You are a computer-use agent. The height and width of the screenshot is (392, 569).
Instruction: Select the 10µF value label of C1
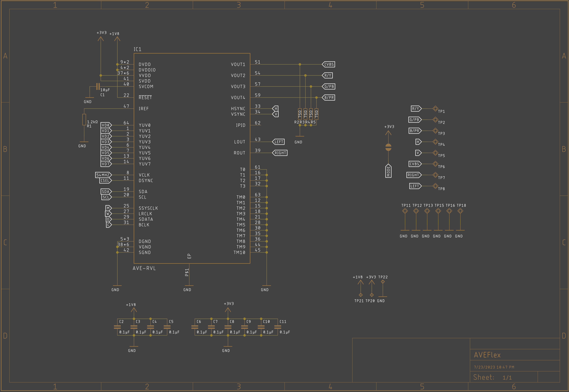point(105,90)
